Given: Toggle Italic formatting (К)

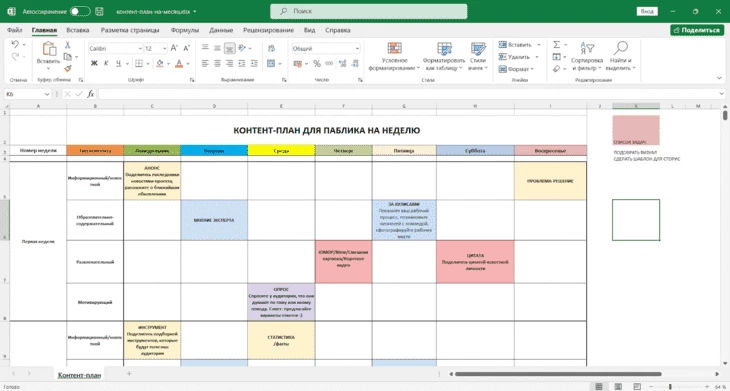Looking at the screenshot, I should tap(106, 63).
